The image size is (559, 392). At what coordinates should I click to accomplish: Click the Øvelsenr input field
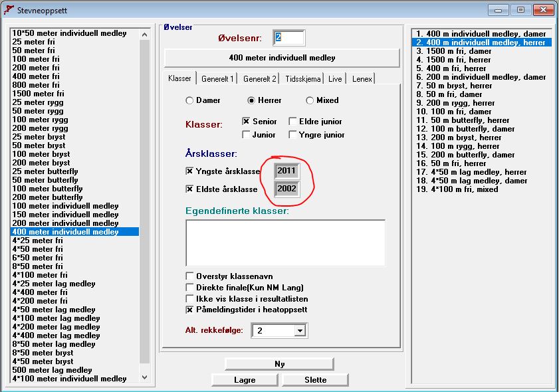point(288,38)
